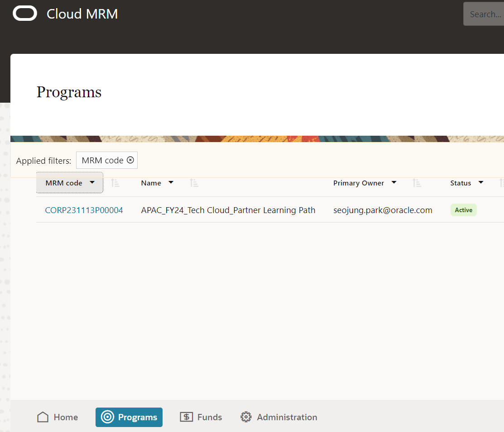Sort by the Primary Owner column

(417, 183)
